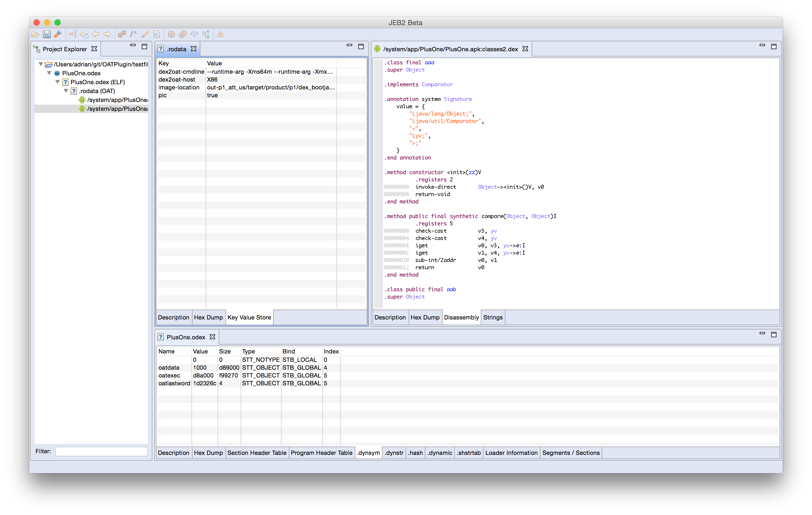This screenshot has width=812, height=515.
Task: Collapse the PlusOne.odex tree node
Action: pos(49,73)
